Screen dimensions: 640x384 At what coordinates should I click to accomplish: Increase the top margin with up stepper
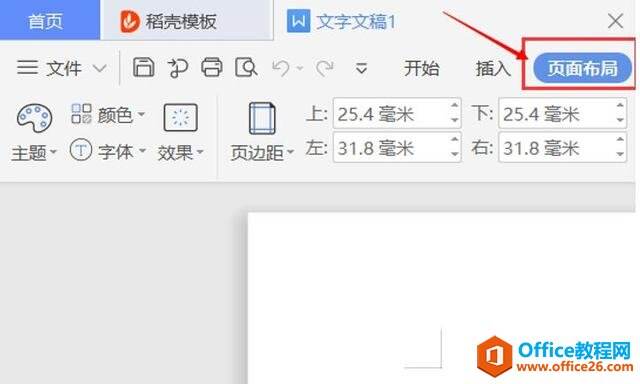pyautogui.click(x=455, y=106)
